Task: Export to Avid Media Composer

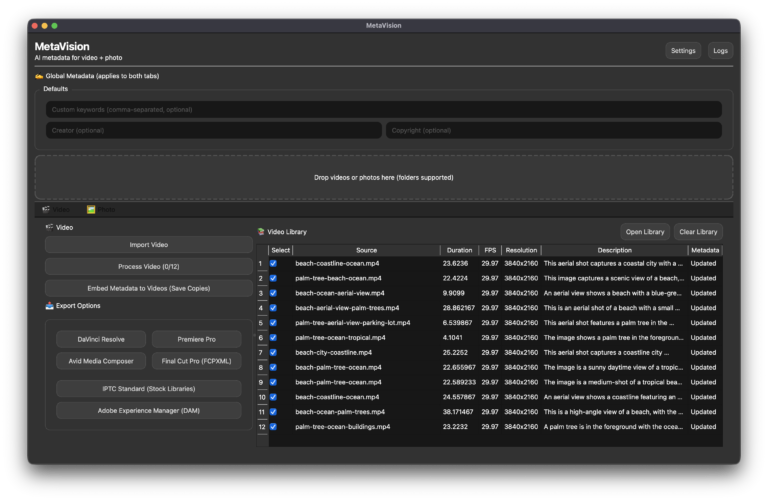Action: 101,361
